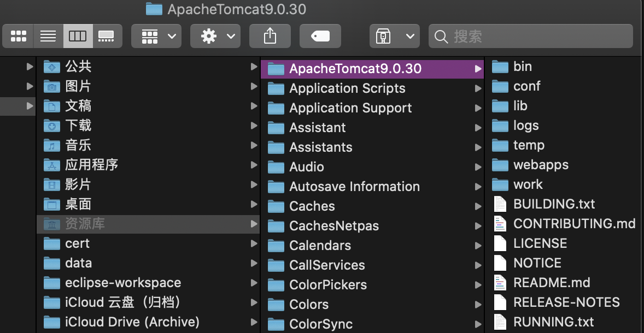The width and height of the screenshot is (644, 333).
Task: Switch Finder to icon view
Action: pyautogui.click(x=19, y=36)
